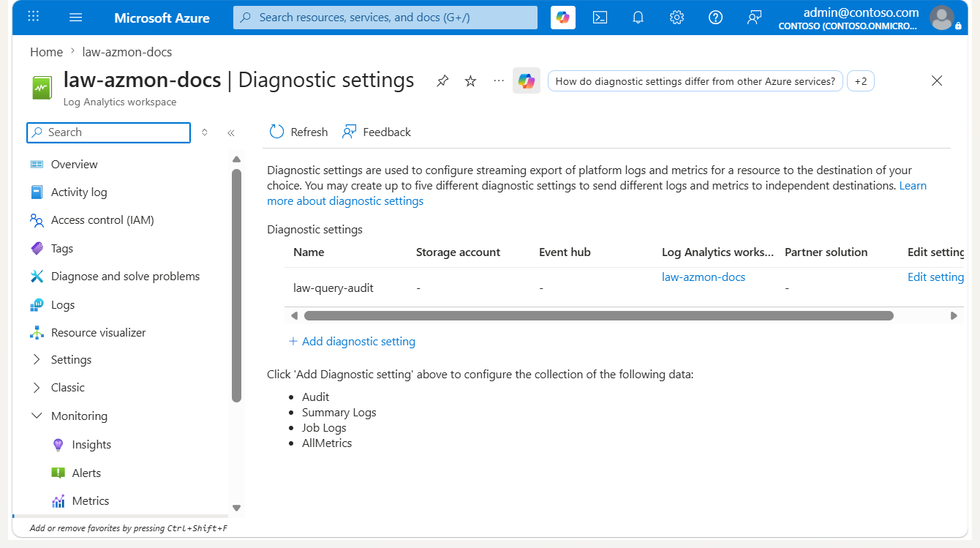Click the Access control (IAM) icon
Viewport: 980px width, 548px height.
point(37,220)
